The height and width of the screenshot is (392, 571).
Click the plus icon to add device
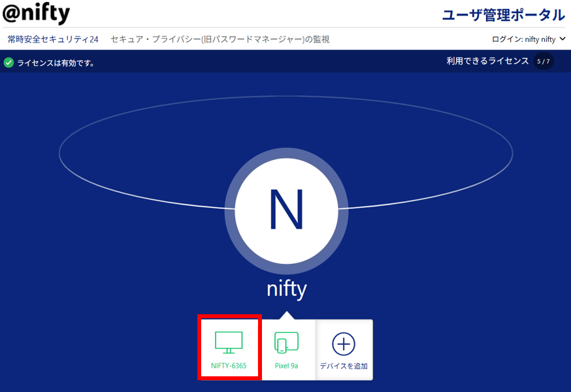click(x=344, y=343)
